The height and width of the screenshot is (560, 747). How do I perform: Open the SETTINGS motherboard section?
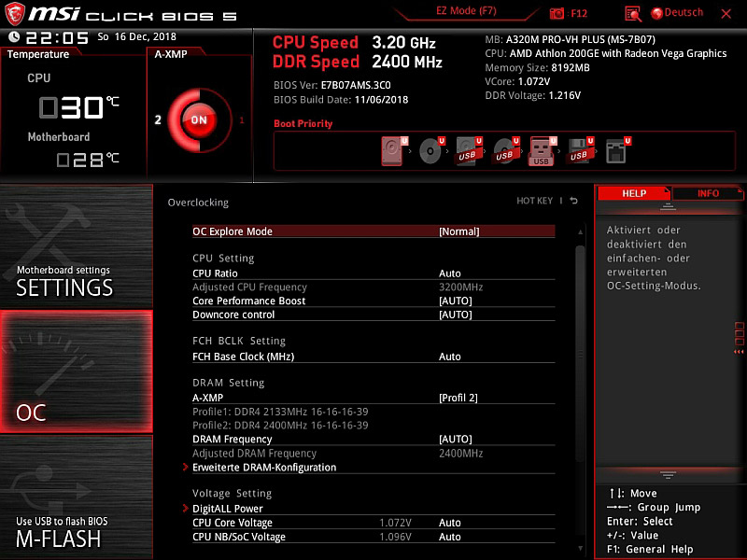tap(77, 246)
